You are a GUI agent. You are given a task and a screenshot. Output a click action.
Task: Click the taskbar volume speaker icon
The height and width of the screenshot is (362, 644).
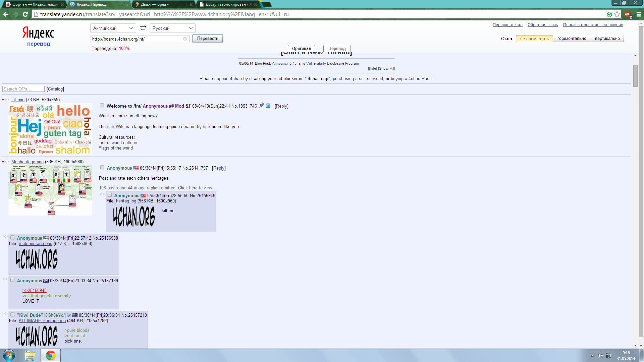600,356
